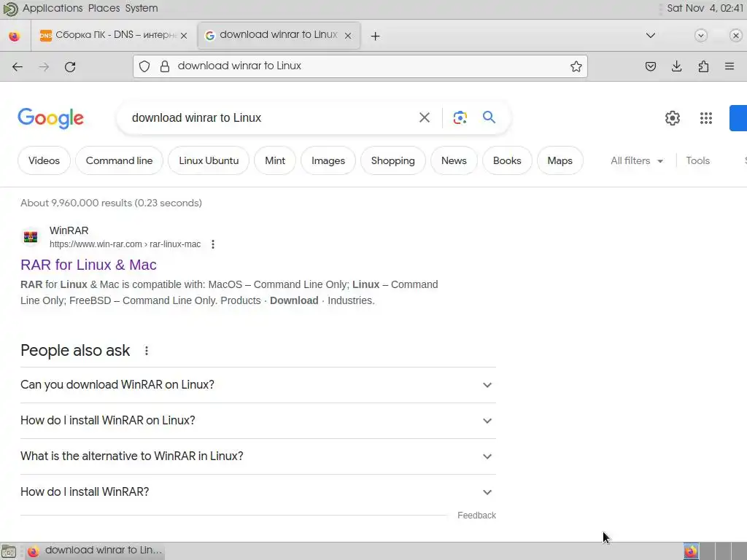The width and height of the screenshot is (747, 560).
Task: Filter results by Videos
Action: 44,161
